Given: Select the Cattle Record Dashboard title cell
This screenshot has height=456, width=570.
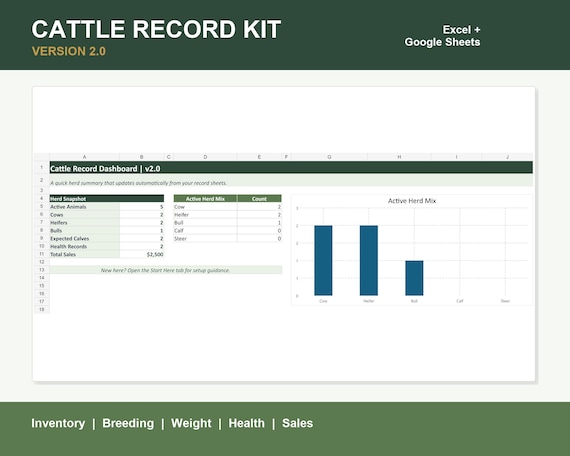Looking at the screenshot, I should coord(291,168).
